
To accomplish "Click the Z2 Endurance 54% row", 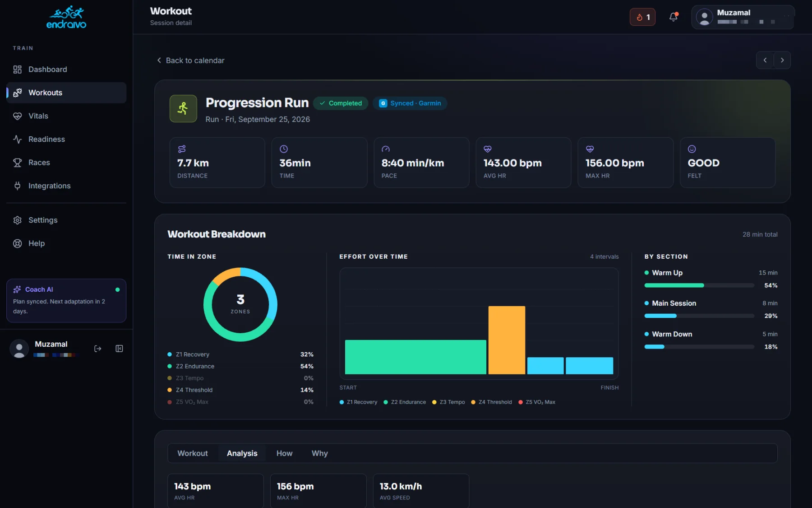I will 240,366.
